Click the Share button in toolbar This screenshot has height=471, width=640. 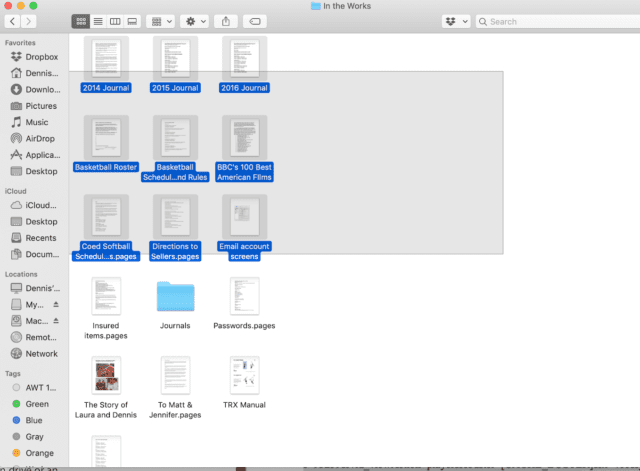[x=225, y=21]
